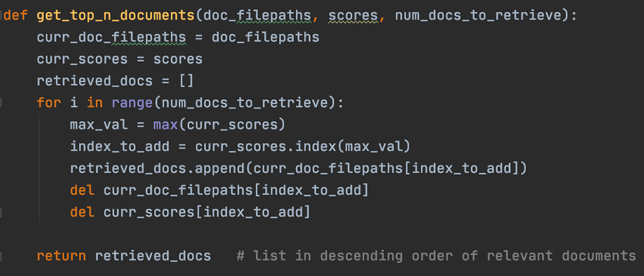644x276 pixels.
Task: Click the return keyword
Action: 61,256
